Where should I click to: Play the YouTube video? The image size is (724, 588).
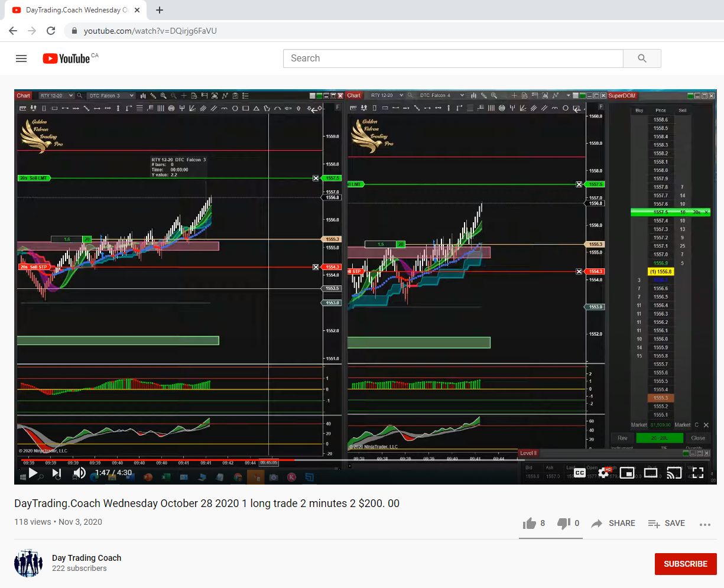pos(33,473)
